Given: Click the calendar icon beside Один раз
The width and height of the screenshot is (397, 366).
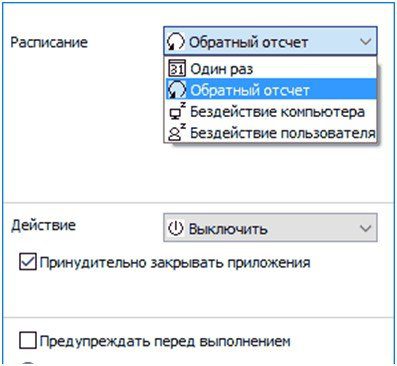Looking at the screenshot, I should click(177, 69).
